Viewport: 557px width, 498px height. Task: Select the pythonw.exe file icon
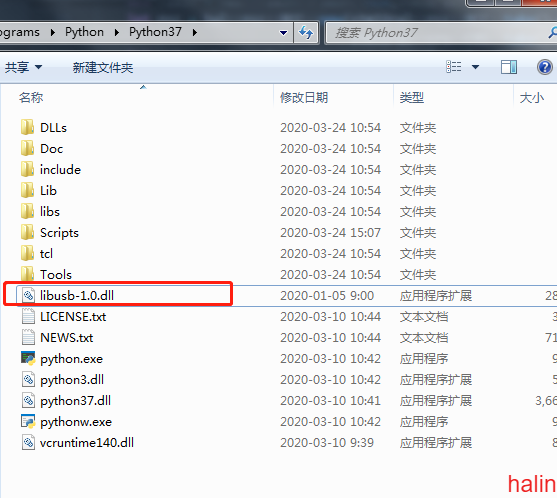(28, 421)
